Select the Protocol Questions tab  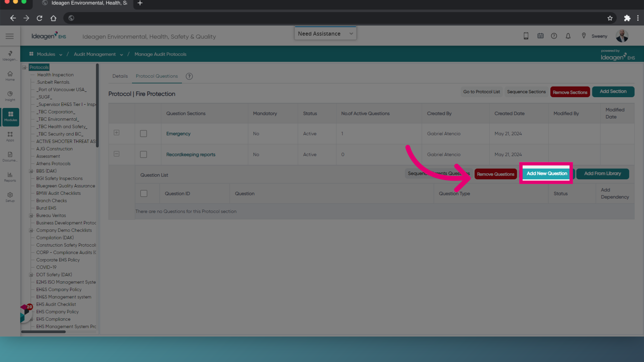coord(157,76)
